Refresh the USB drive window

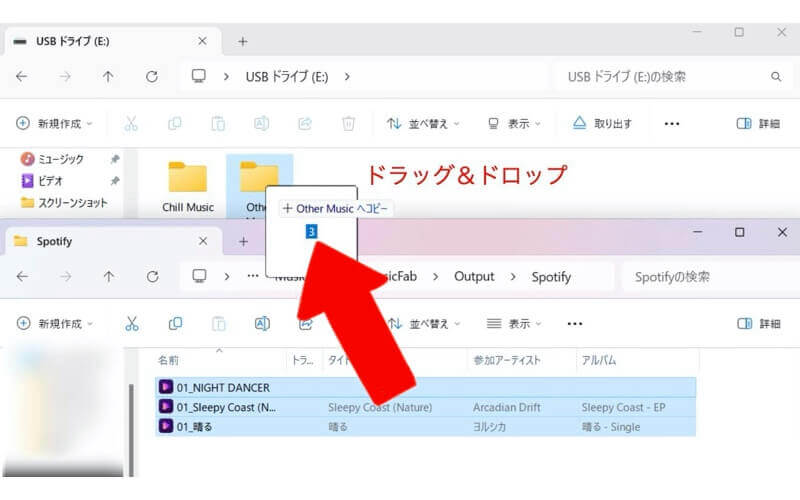[152, 77]
